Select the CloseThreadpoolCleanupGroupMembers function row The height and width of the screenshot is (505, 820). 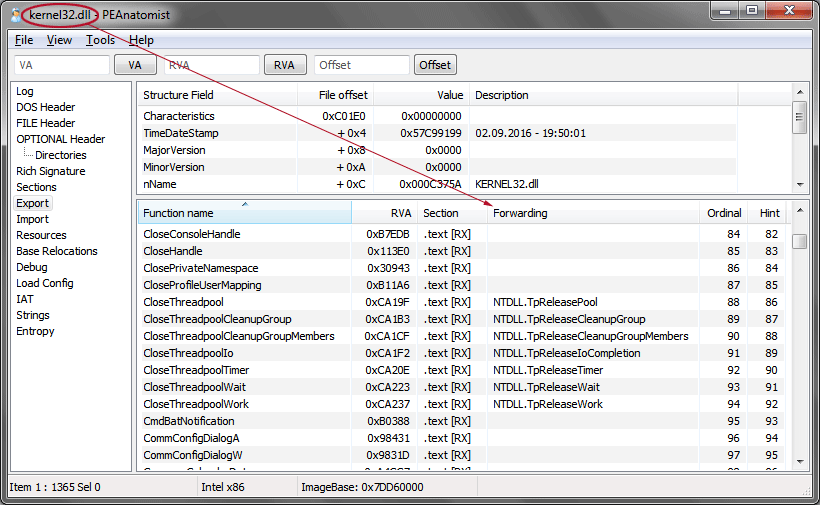click(x=461, y=336)
